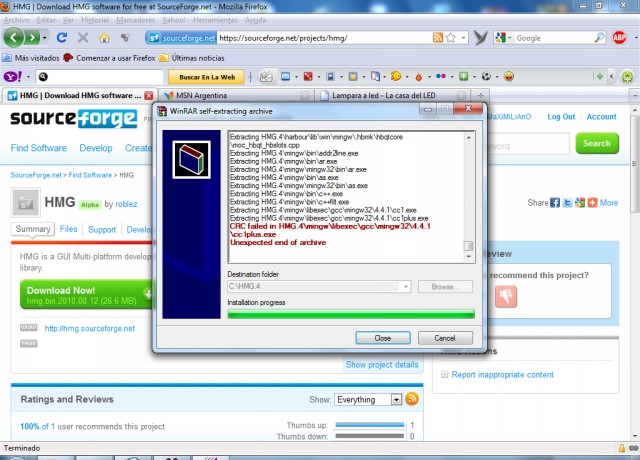Share project on Facebook icon
Screen dimensions: 640x460
[555, 203]
